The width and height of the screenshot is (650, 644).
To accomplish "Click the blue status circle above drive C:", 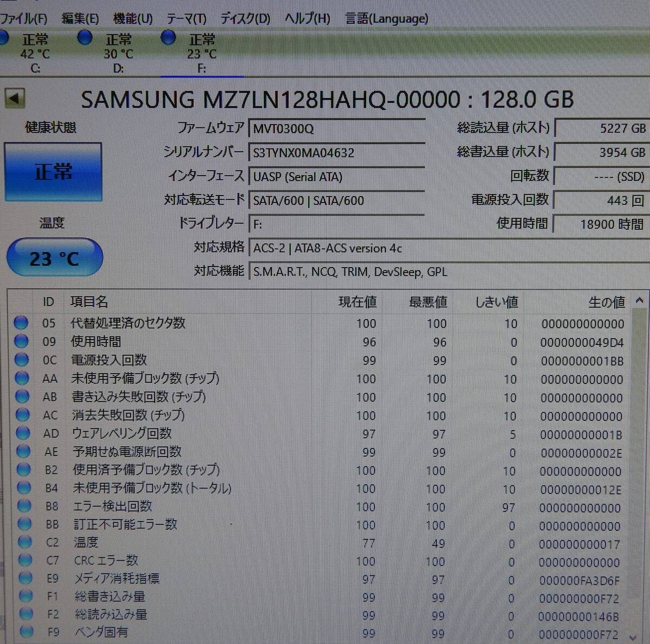I will (x=3, y=37).
